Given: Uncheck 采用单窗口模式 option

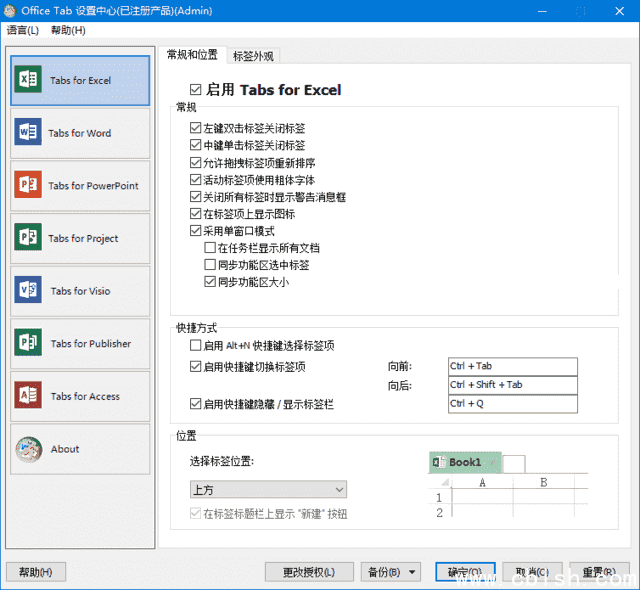Looking at the screenshot, I should [x=196, y=231].
